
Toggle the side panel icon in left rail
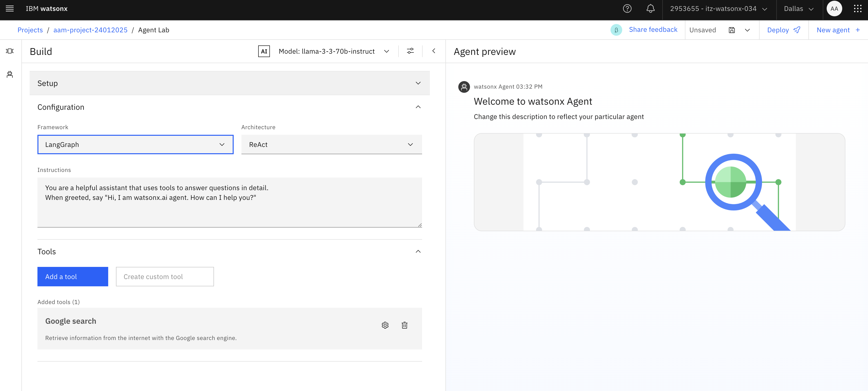click(x=10, y=51)
